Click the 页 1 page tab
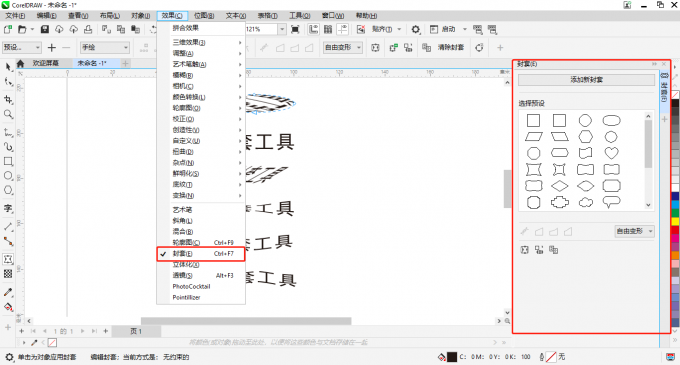Image resolution: width=680 pixels, height=365 pixels. pos(136,331)
